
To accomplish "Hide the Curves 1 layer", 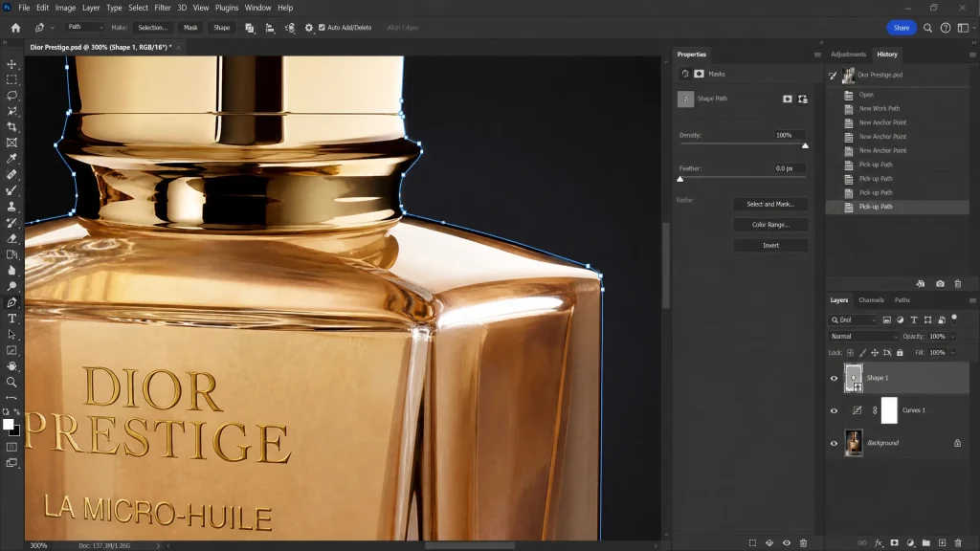I will [x=834, y=410].
